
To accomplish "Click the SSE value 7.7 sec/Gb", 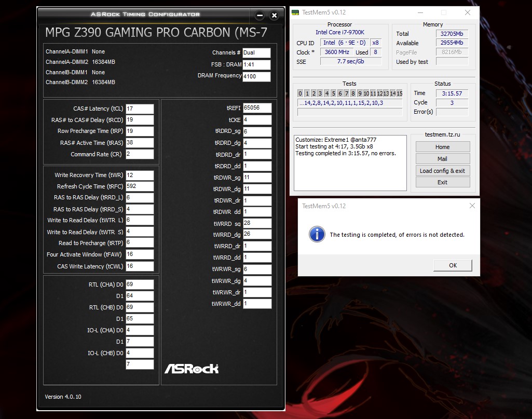I will 351,61.
